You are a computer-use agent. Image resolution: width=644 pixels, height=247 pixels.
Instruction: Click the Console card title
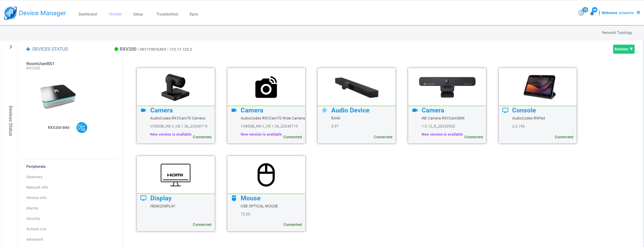point(524,110)
